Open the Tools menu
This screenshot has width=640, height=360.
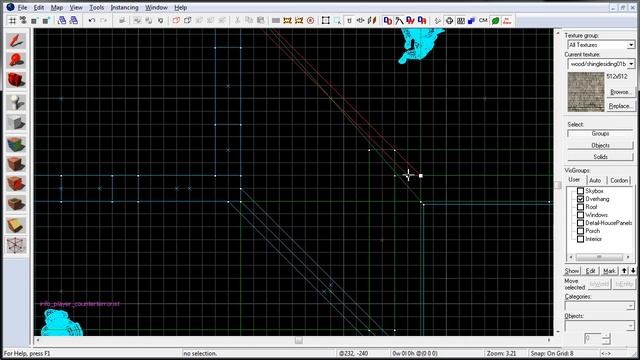pyautogui.click(x=97, y=7)
